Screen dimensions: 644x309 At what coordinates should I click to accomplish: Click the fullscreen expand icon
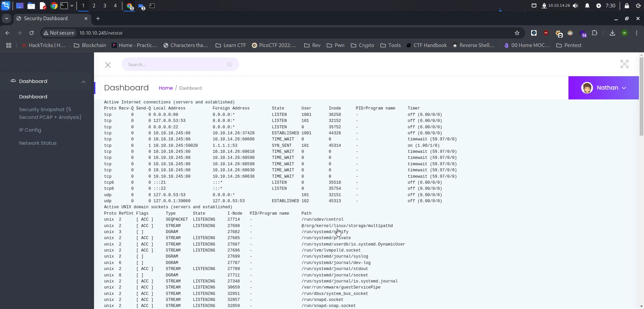[624, 64]
